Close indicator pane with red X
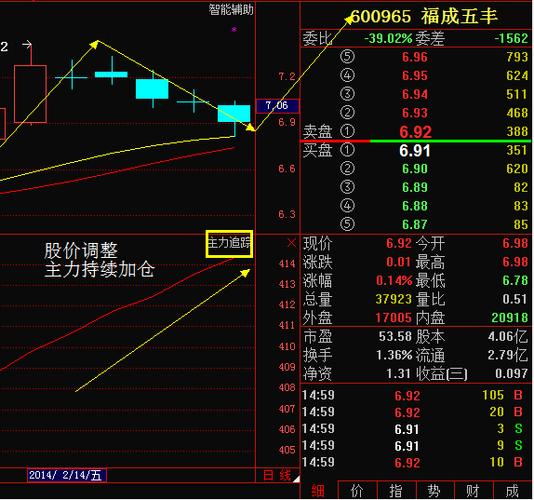The height and width of the screenshot is (500, 534). click(x=292, y=243)
